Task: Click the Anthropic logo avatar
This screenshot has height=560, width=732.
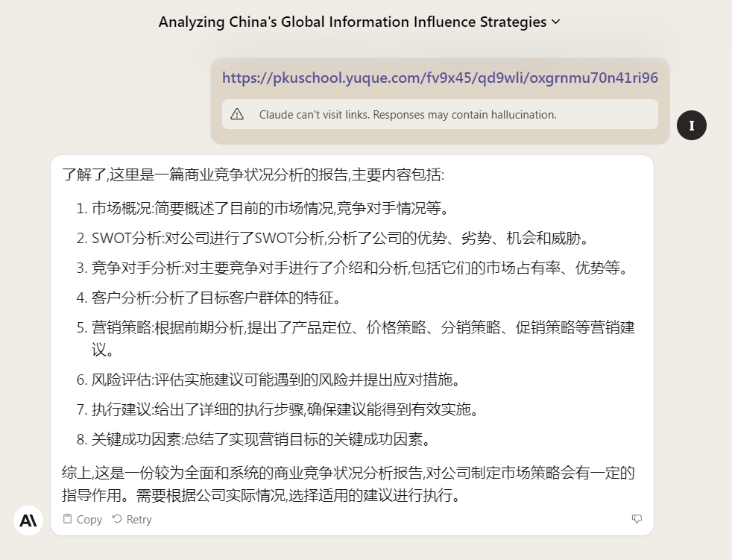Action: (x=28, y=520)
